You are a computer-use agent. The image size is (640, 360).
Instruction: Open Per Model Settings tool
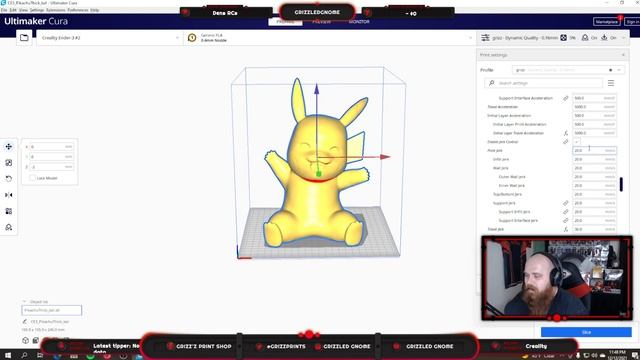pyautogui.click(x=9, y=211)
